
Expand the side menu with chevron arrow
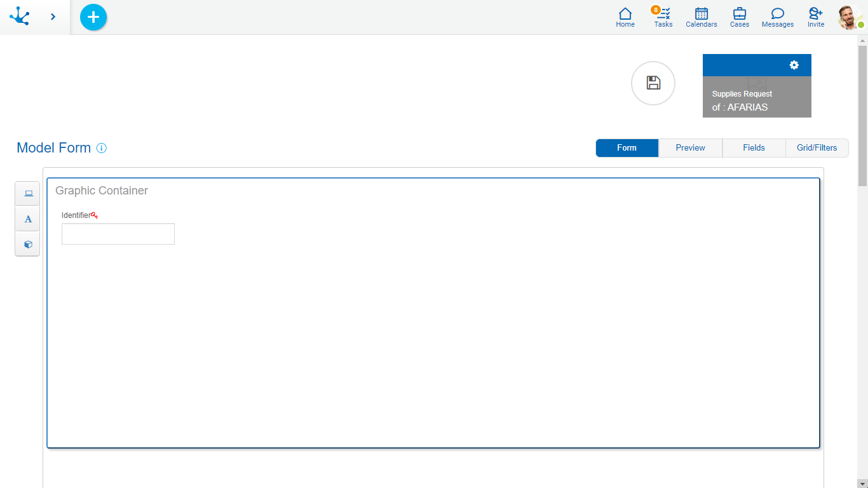53,17
